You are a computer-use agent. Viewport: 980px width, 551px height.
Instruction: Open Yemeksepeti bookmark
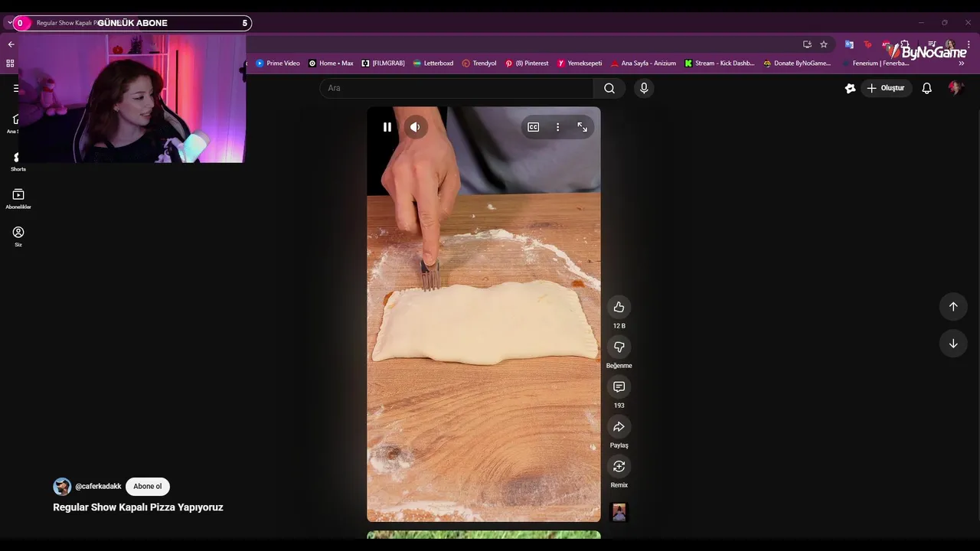click(580, 64)
